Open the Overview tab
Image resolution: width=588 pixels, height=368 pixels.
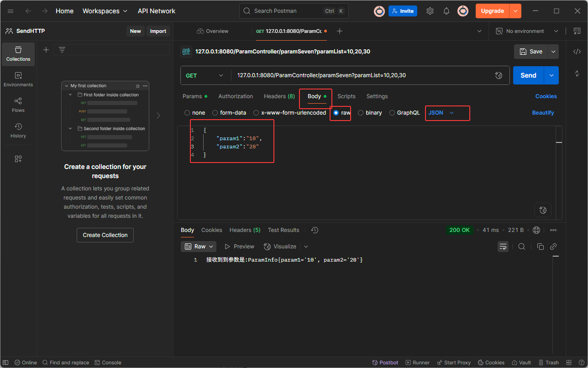212,31
